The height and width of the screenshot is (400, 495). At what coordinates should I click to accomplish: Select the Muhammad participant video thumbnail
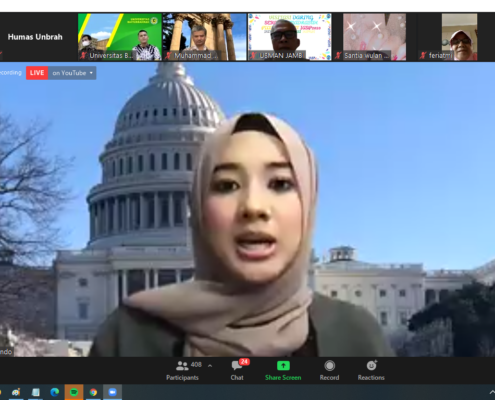click(205, 37)
